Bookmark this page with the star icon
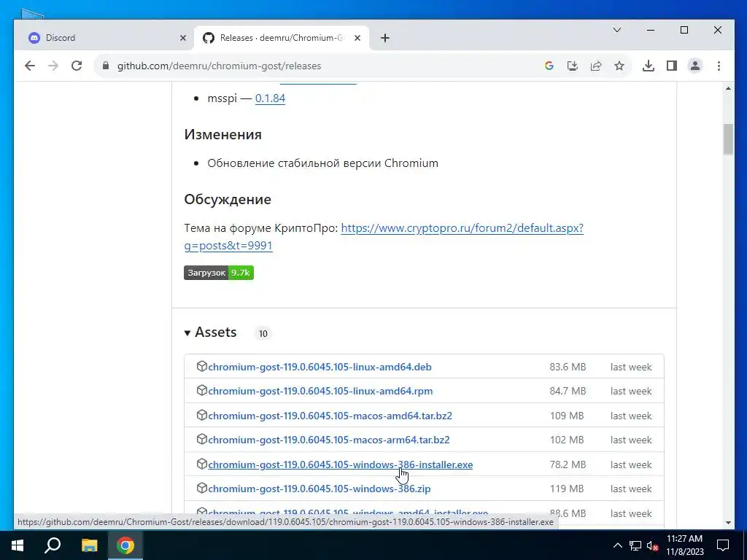This screenshot has height=560, width=747. coord(619,66)
